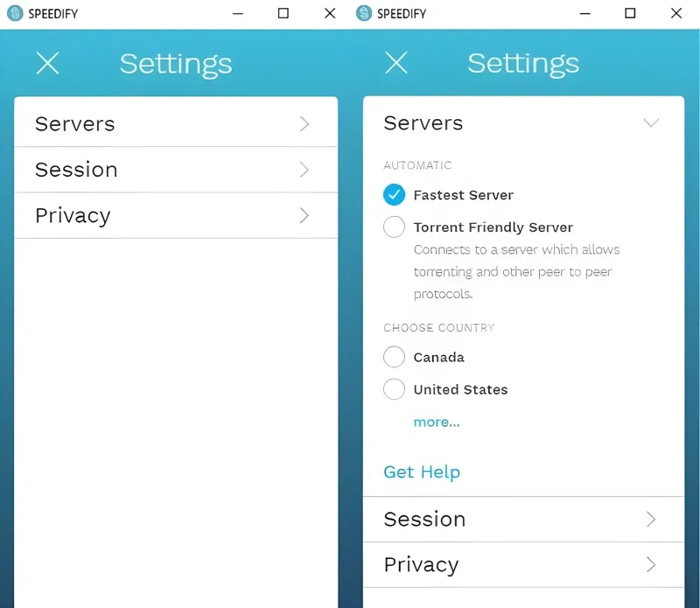
Task: Click the Speedify logo in the right title bar
Action: pyautogui.click(x=362, y=13)
